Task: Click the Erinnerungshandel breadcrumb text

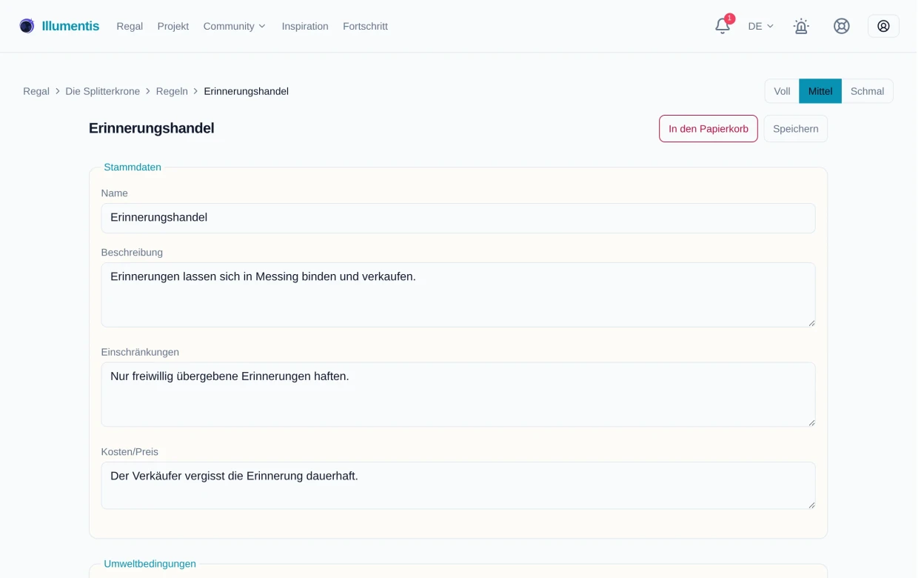Action: tap(247, 91)
